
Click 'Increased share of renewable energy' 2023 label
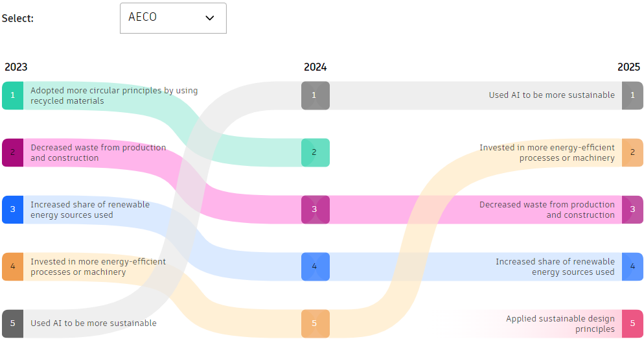click(90, 209)
